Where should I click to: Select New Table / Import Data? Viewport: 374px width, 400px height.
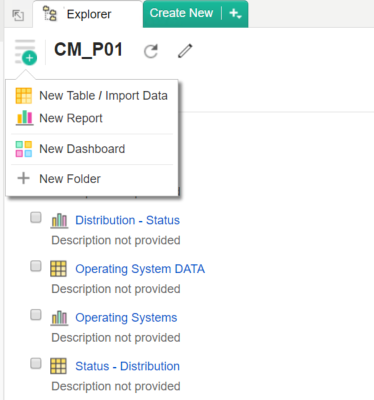click(x=92, y=96)
